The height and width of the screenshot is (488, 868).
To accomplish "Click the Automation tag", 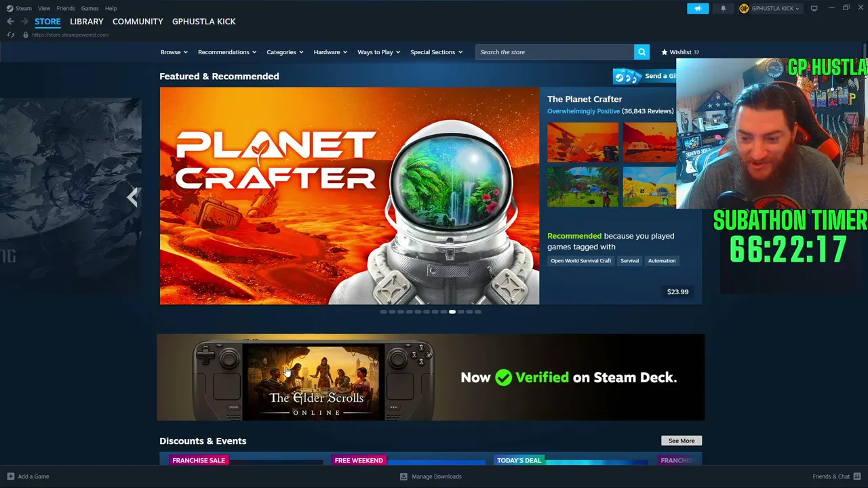I will [x=662, y=261].
